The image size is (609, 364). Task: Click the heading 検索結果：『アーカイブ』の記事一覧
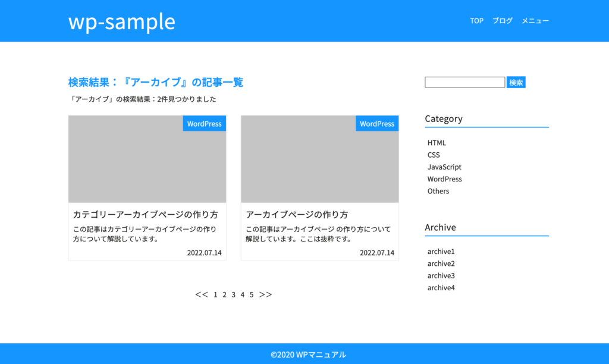click(156, 82)
